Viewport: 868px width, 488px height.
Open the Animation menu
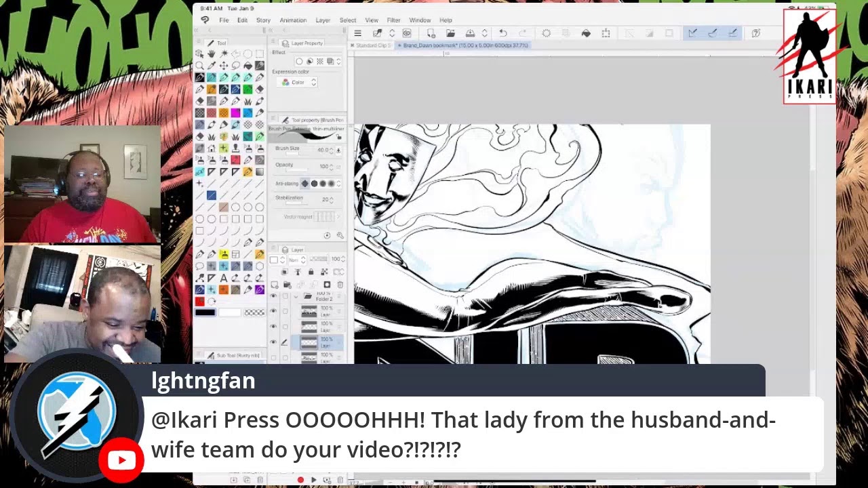[x=293, y=20]
